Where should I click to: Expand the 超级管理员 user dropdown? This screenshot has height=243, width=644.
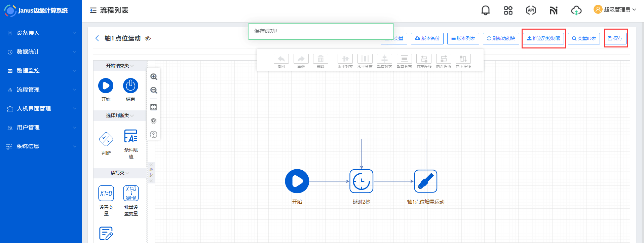pos(615,10)
